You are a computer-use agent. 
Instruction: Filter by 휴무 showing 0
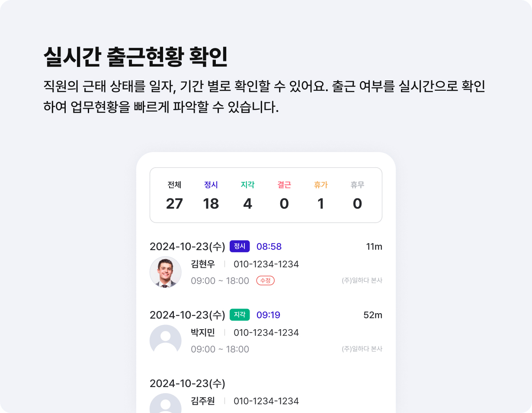(x=357, y=195)
